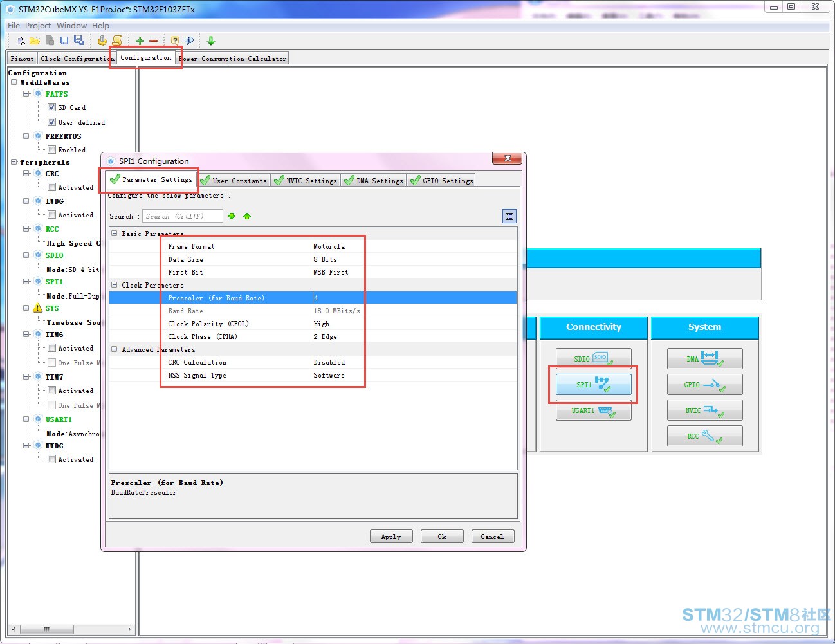Image resolution: width=835 pixels, height=644 pixels.
Task: Click the green plus toolbar icon
Action: (140, 41)
